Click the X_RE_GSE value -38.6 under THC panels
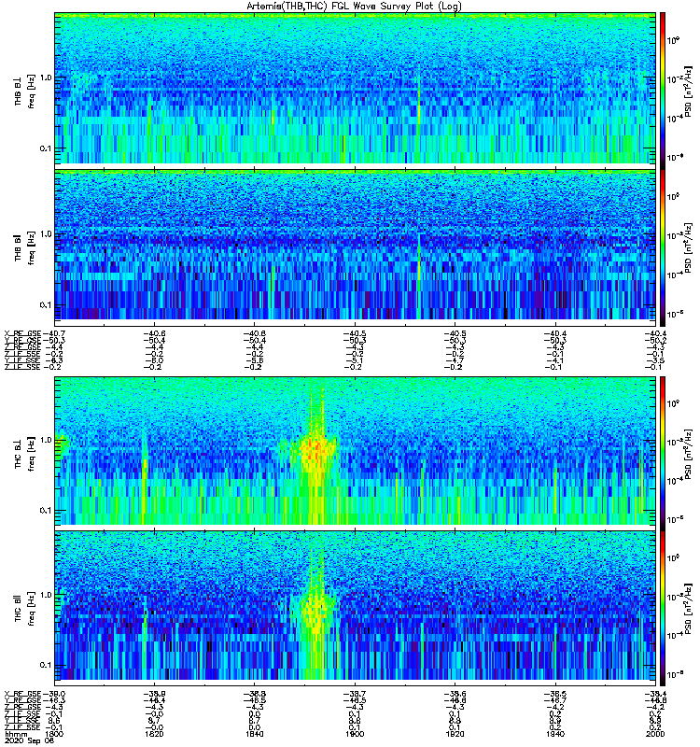This screenshot has height=747, width=700. click(x=455, y=694)
